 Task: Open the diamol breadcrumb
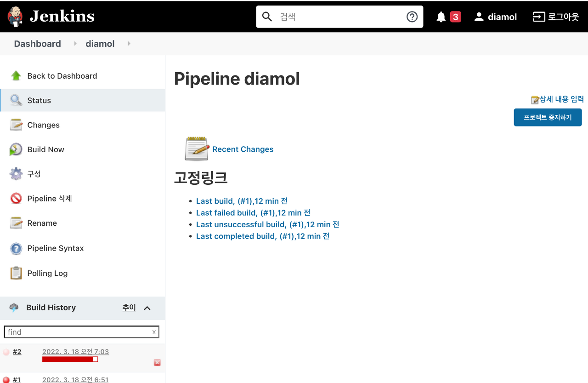(100, 44)
